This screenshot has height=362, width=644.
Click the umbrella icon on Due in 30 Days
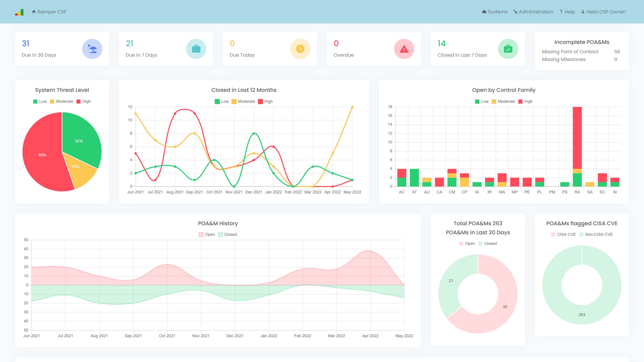coord(92,49)
